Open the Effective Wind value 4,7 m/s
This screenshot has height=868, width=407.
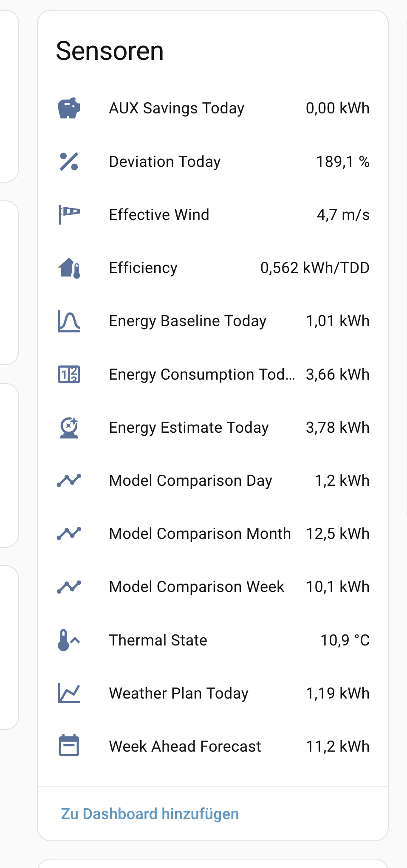pyautogui.click(x=343, y=214)
